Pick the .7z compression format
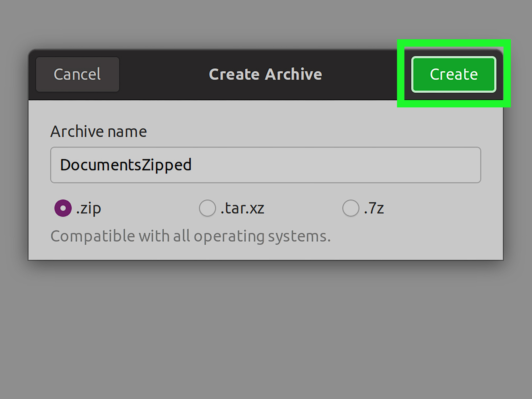This screenshot has height=399, width=532. [x=350, y=208]
